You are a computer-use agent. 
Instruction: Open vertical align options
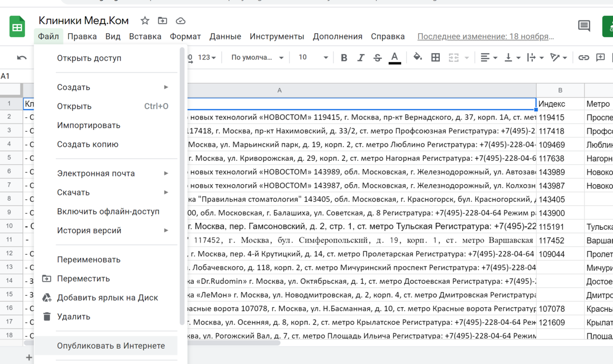pos(512,58)
